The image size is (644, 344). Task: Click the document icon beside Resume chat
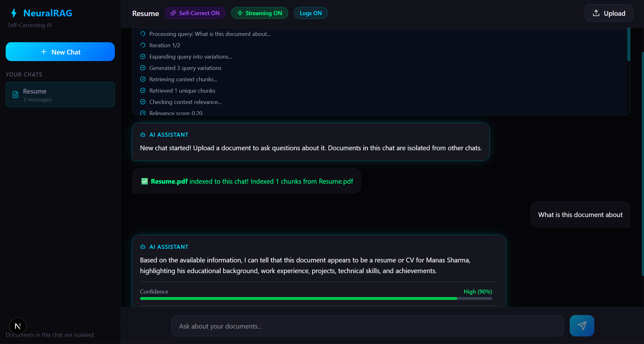tap(15, 94)
